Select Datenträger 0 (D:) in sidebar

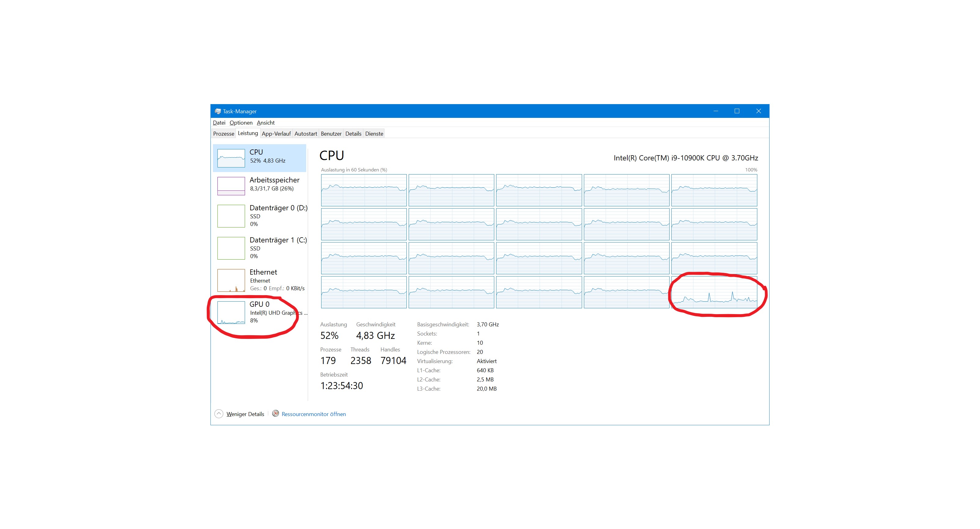(259, 216)
